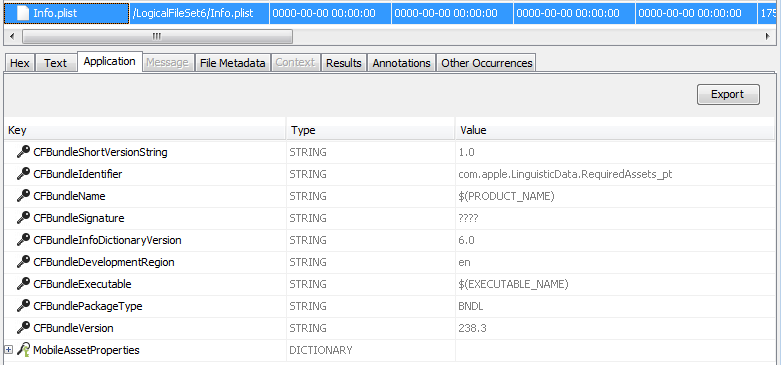Image resolution: width=781 pixels, height=365 pixels.
Task: Switch to the Hex tab
Action: point(20,63)
